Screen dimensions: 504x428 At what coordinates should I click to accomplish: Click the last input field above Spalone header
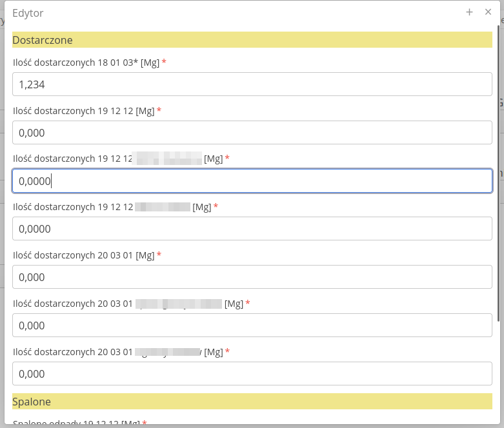[252, 374]
